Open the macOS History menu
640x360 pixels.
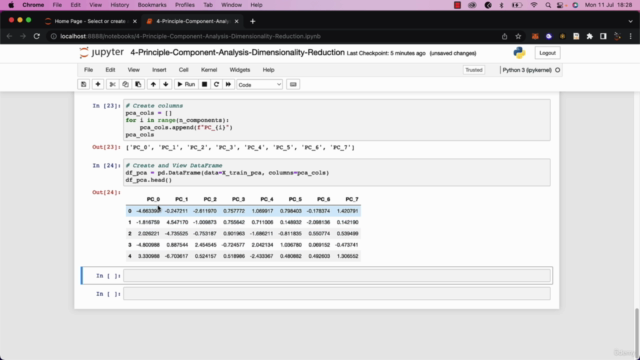pos(120,5)
